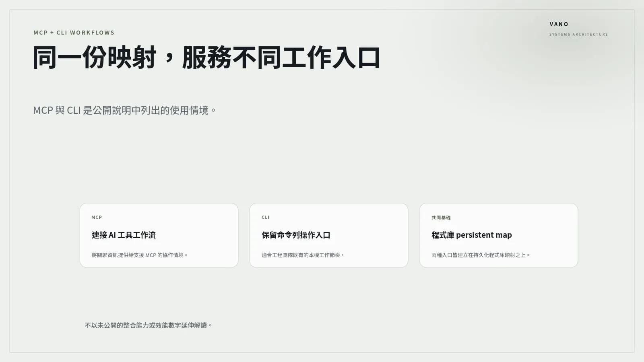Click the VANO brand name

point(559,24)
